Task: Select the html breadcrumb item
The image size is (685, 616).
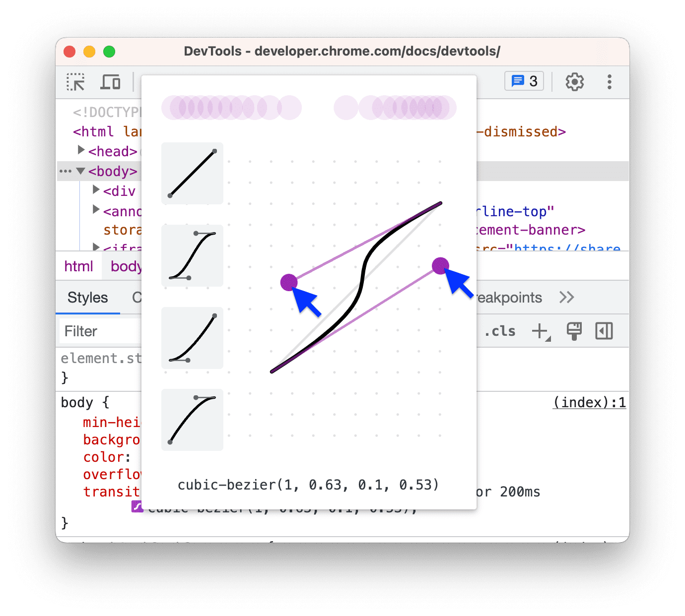Action: click(78, 266)
